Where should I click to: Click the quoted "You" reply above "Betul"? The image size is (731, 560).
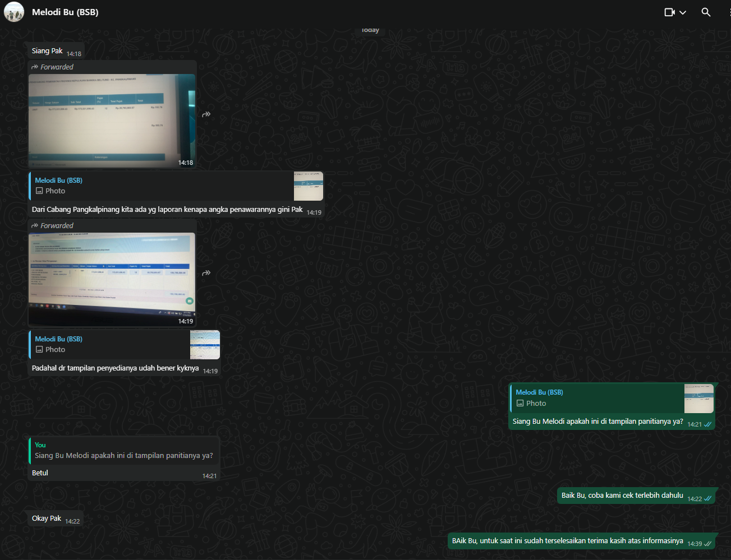point(123,451)
